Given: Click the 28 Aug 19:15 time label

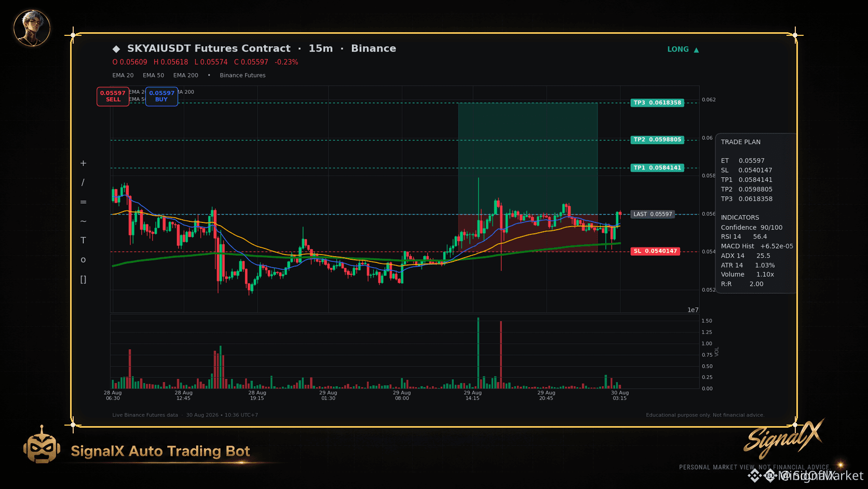Looking at the screenshot, I should [x=257, y=395].
